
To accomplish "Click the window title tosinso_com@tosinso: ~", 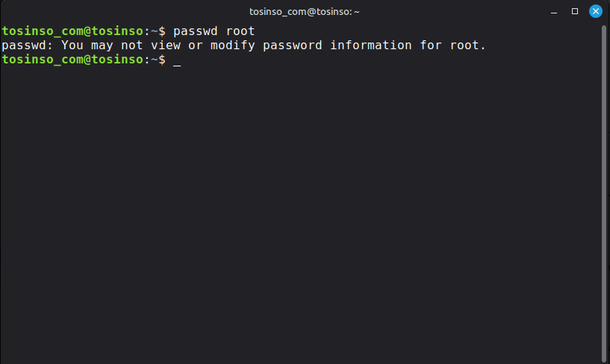I will point(304,11).
